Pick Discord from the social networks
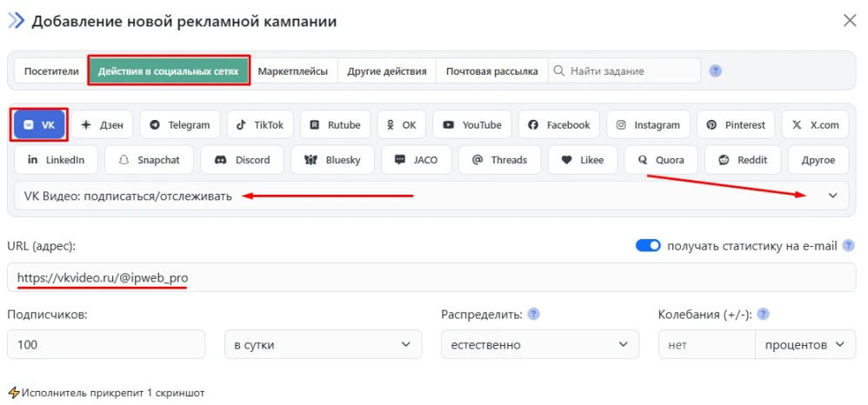Viewport: 868px width, 405px height. tap(243, 160)
